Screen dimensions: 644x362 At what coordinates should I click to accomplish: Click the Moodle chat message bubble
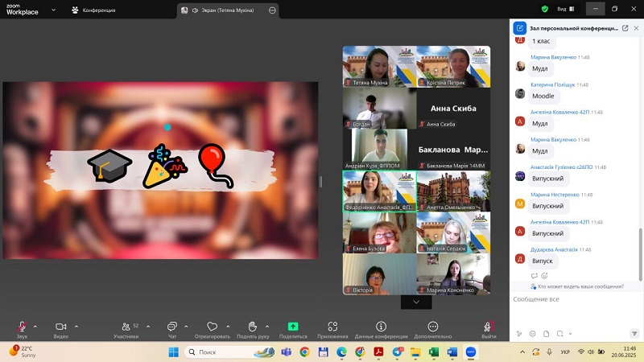(x=543, y=96)
